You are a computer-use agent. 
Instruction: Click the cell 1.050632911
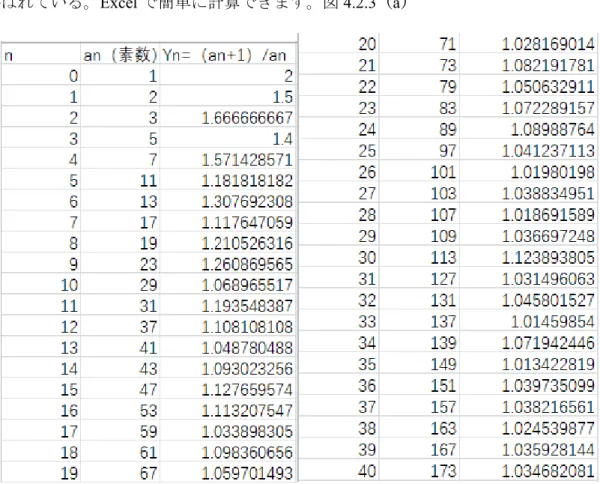[528, 86]
